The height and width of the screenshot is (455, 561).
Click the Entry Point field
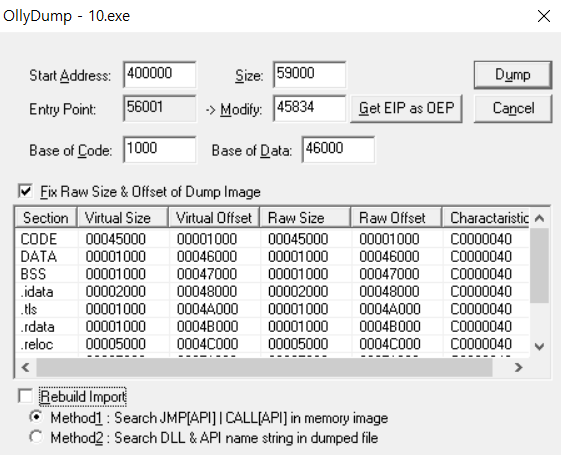point(160,108)
